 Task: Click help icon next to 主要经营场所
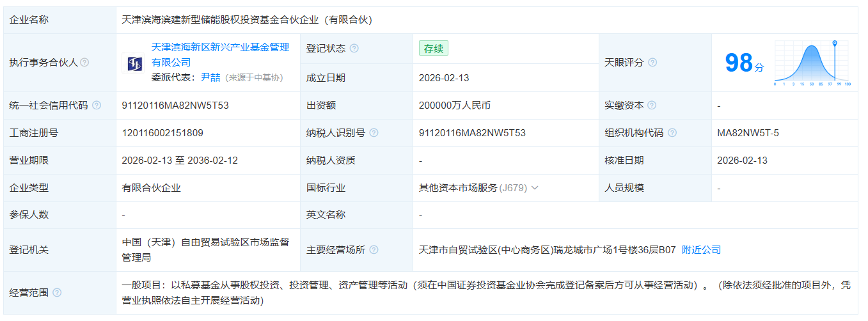coord(374,250)
